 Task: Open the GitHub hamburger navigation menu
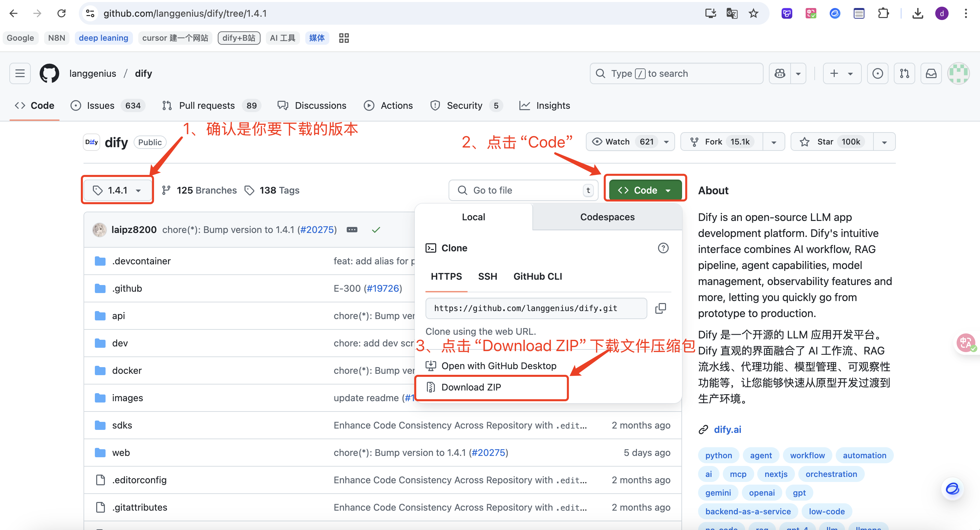20,73
